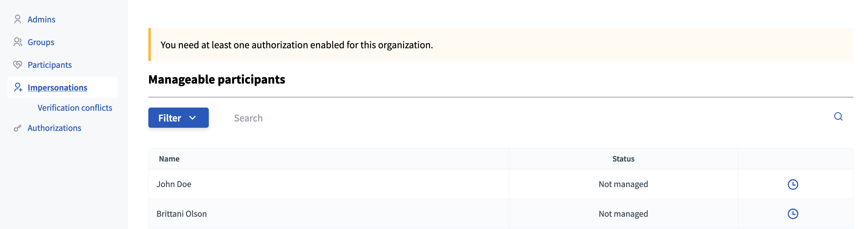Open the Authorizations page

point(54,128)
